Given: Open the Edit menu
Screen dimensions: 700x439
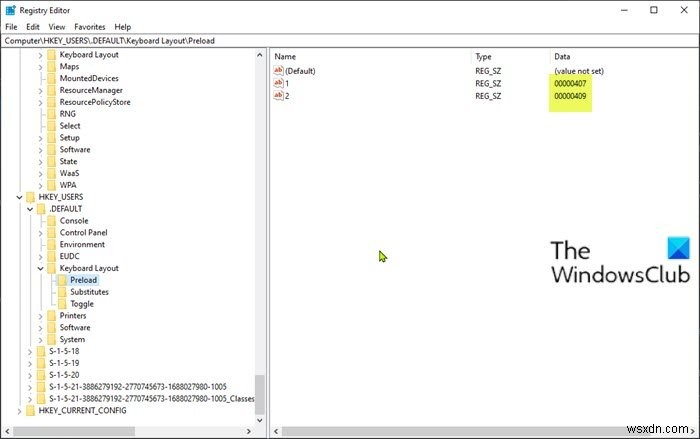Looking at the screenshot, I should (33, 27).
